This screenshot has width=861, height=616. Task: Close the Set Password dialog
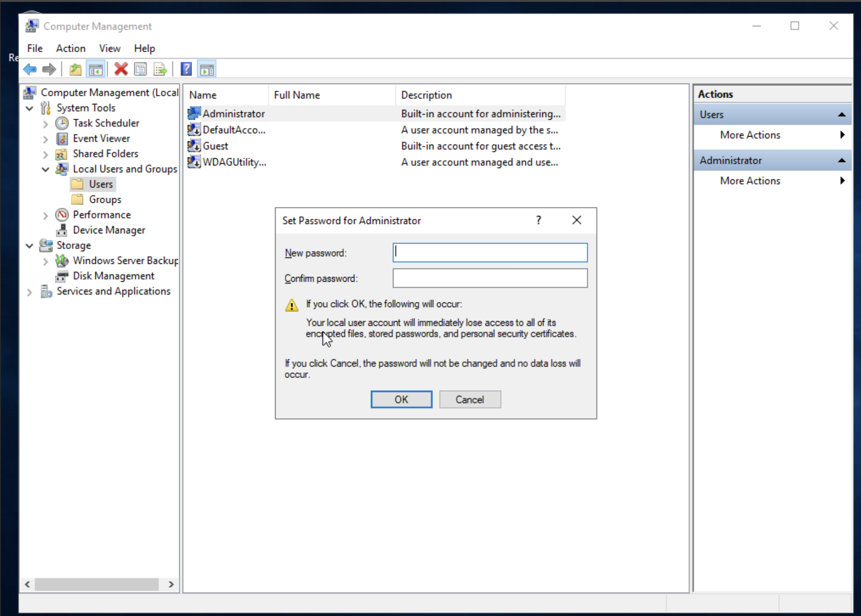pyautogui.click(x=577, y=220)
